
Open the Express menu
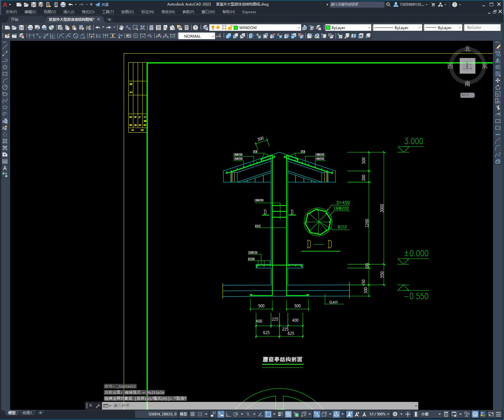pos(249,12)
